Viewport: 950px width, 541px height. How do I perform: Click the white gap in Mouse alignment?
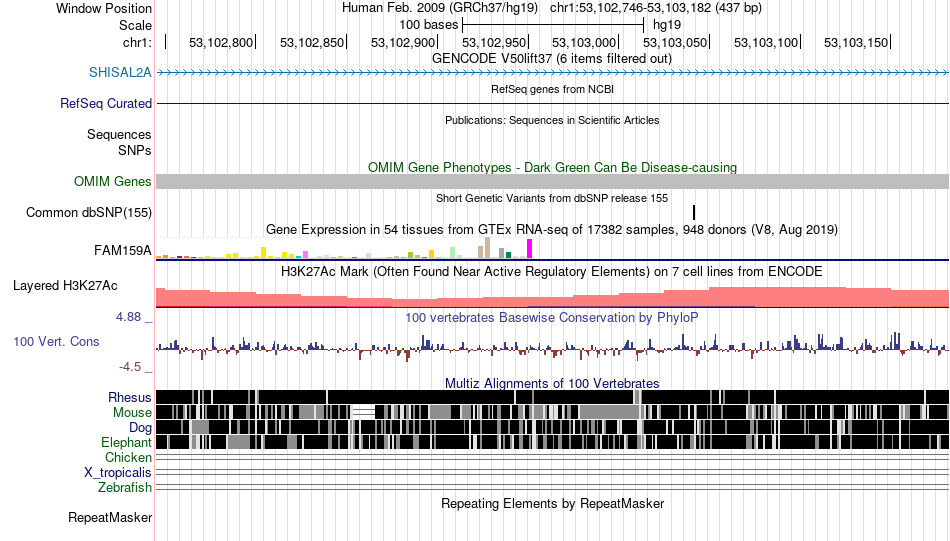pos(364,413)
